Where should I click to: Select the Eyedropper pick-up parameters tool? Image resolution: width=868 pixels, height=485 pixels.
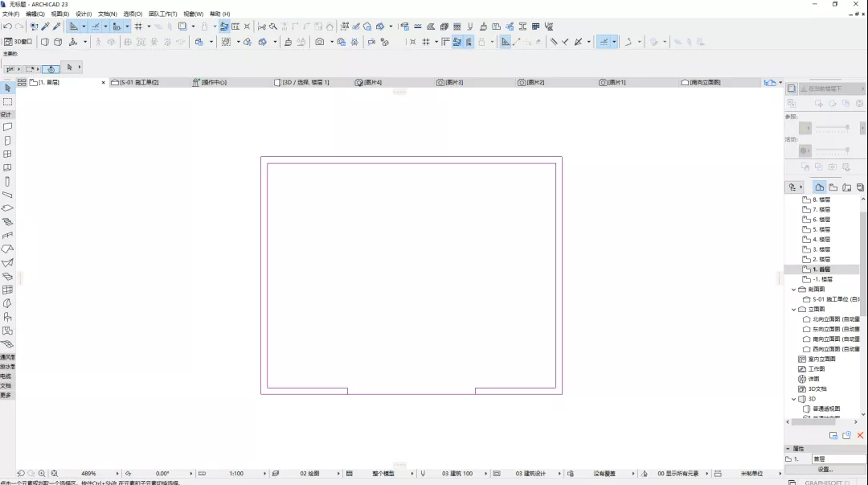[x=45, y=27]
